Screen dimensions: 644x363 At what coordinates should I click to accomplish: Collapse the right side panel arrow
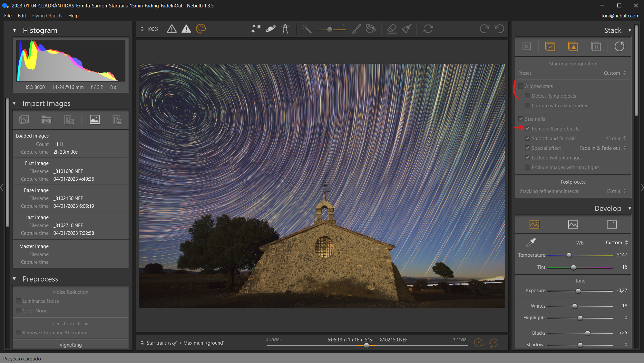coord(642,187)
